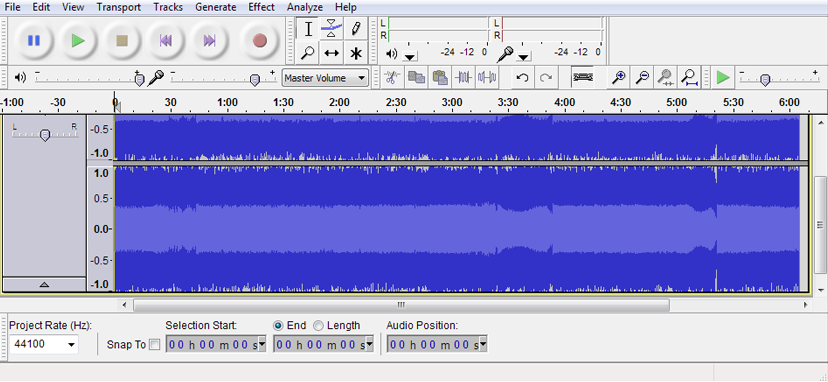Open the Effect menu
The height and width of the screenshot is (382, 828).
[x=261, y=7]
